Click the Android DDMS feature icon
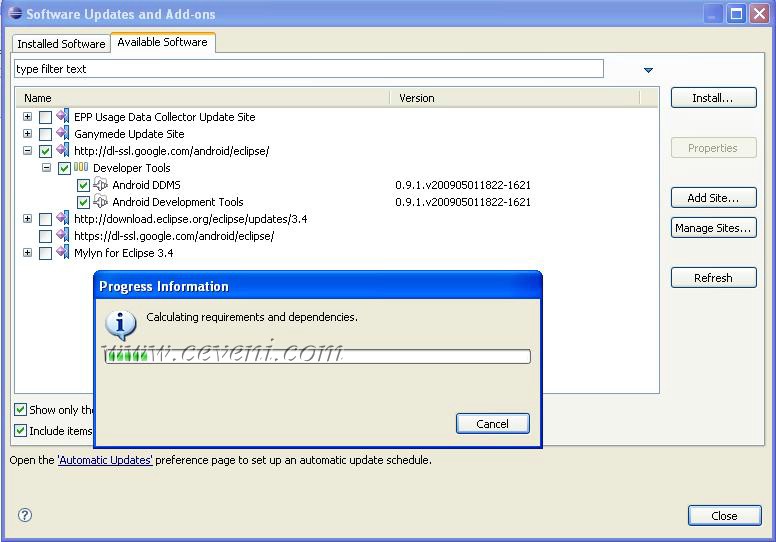The image size is (776, 542). [100, 185]
